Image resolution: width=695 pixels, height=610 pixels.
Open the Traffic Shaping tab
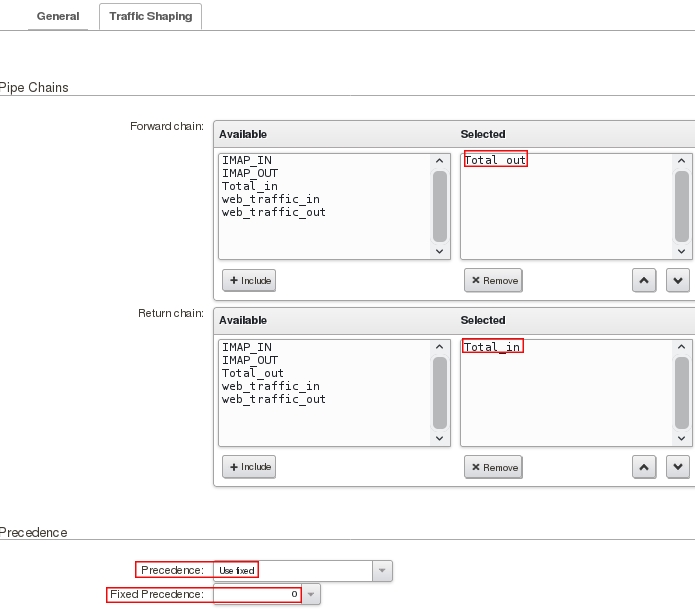click(150, 17)
